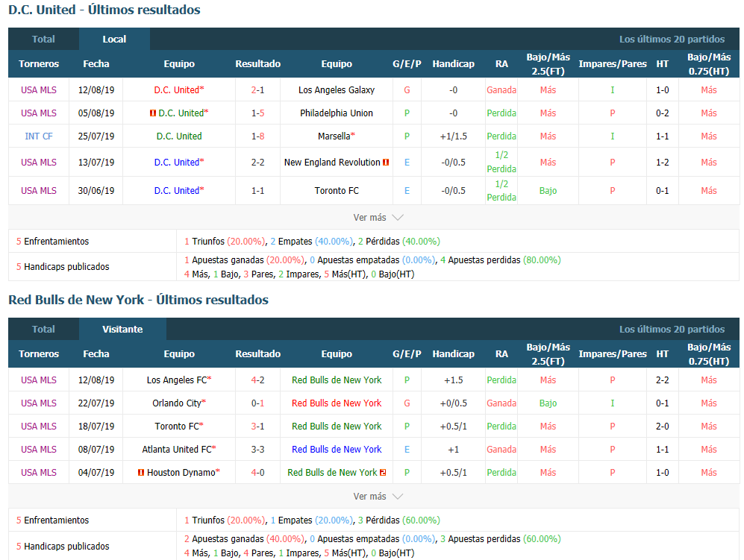Open USA MLS in the 13/07/19 row
The width and height of the screenshot is (744, 560).
[x=39, y=162]
